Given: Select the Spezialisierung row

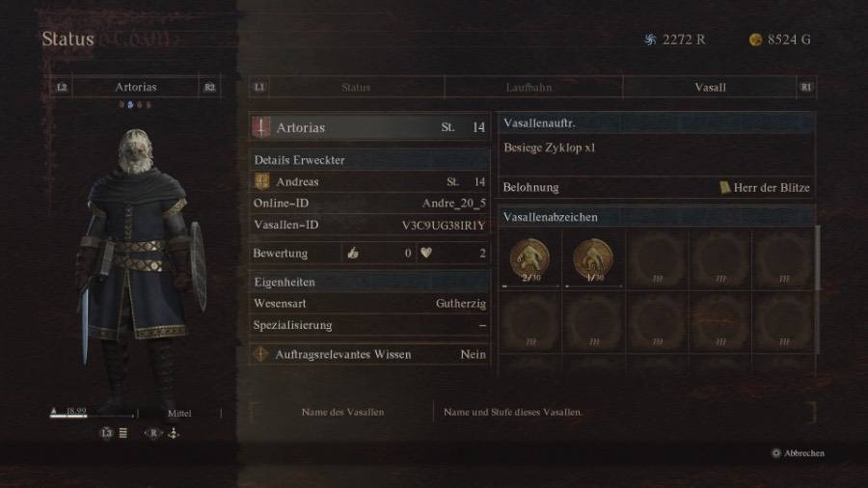Looking at the screenshot, I should tap(369, 325).
